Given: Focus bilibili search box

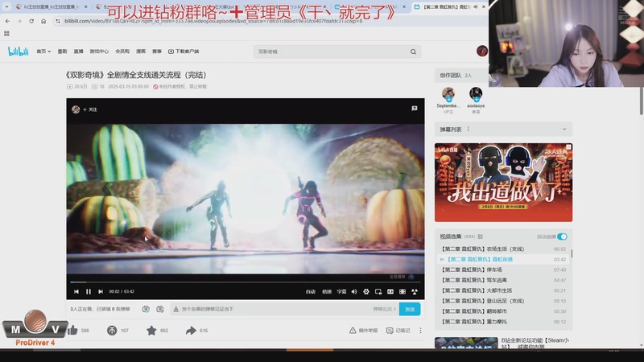Looking at the screenshot, I should 331,51.
